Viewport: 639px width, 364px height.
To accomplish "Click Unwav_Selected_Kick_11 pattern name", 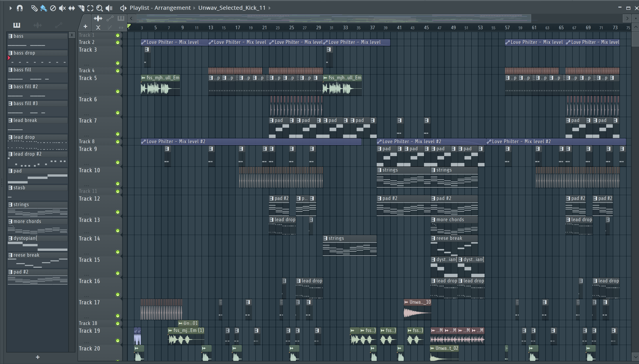I will point(232,8).
